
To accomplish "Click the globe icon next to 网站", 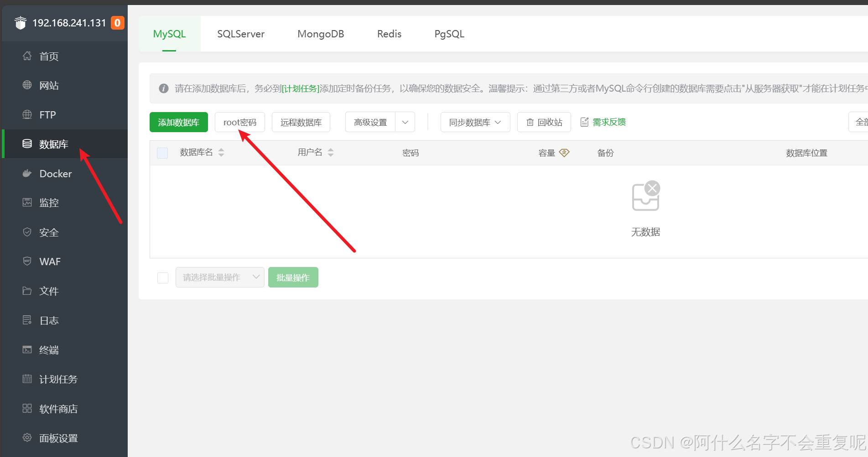I will [x=27, y=85].
